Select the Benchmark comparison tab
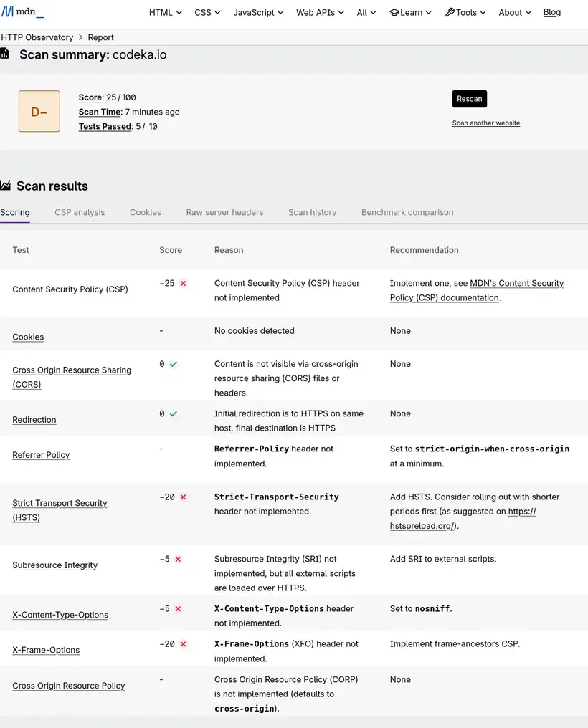Screen dimensions: 588x728 click(407, 212)
